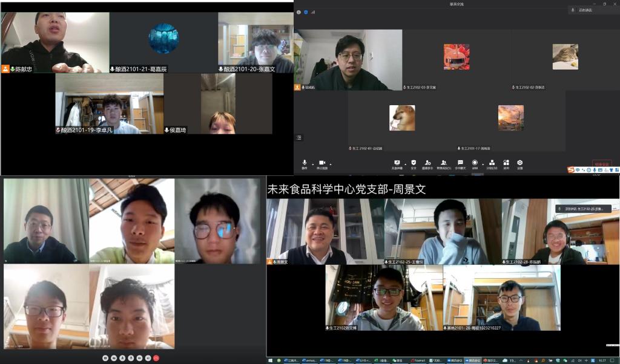Click the red End Meeting button
The height and width of the screenshot is (364, 620).
click(601, 163)
